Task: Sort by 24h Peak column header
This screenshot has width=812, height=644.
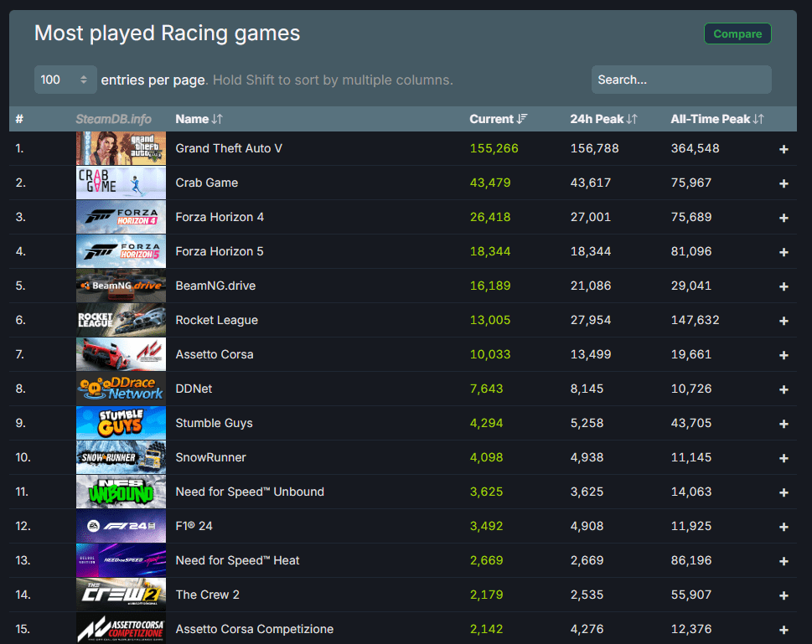Action: [x=603, y=119]
